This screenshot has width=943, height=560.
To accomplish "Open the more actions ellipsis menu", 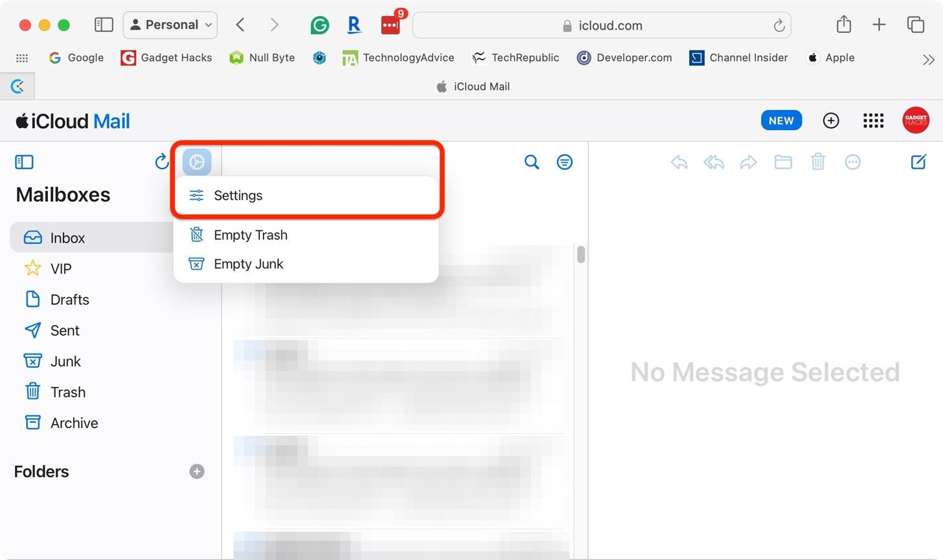I will click(852, 162).
